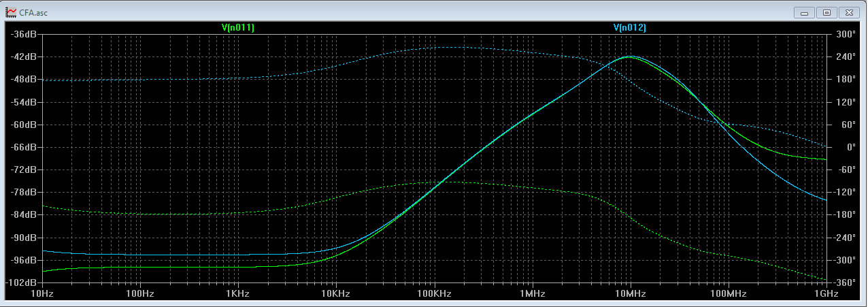
Task: Click the 240° phase axis label
Action: click(x=846, y=56)
